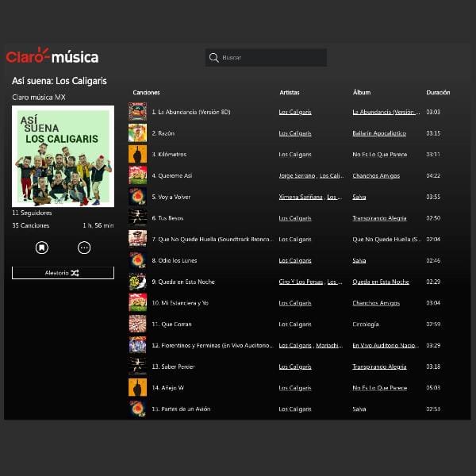Click the Duración column header
The image size is (476, 476).
point(437,93)
